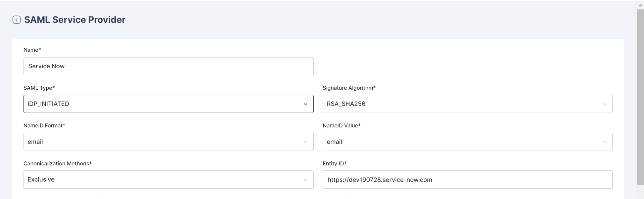644x199 pixels.
Task: Click the NameID Value* label
Action: [x=341, y=125]
